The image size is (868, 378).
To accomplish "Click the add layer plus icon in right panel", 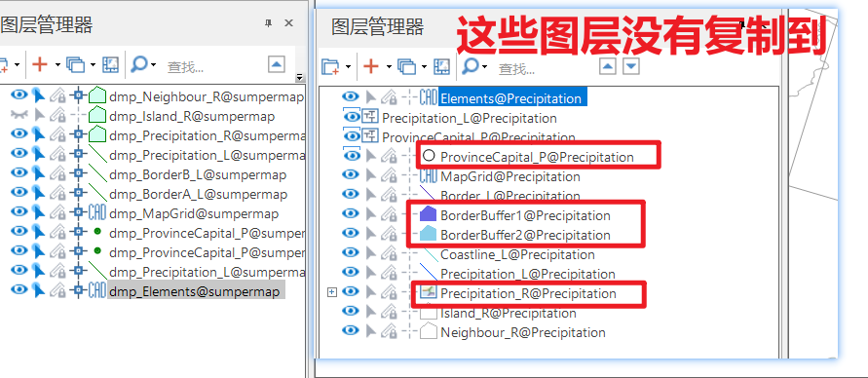I will click(x=371, y=67).
